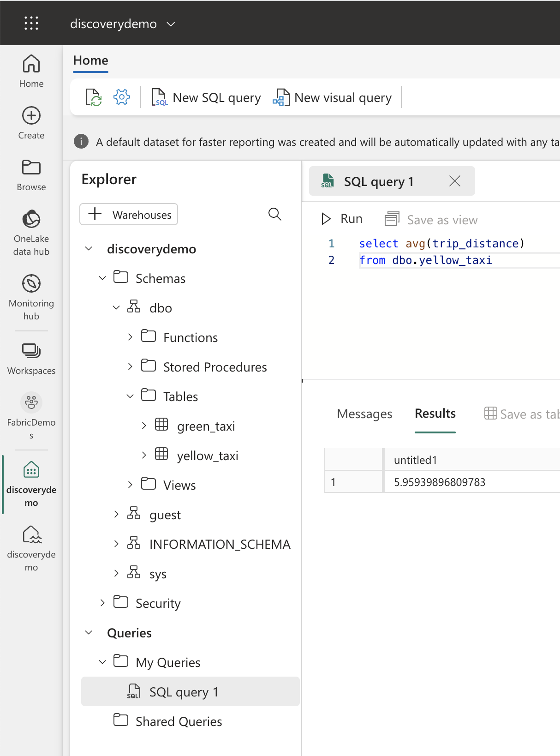This screenshot has width=560, height=756.
Task: Switch to the Home ribbon tab
Action: coord(90,60)
